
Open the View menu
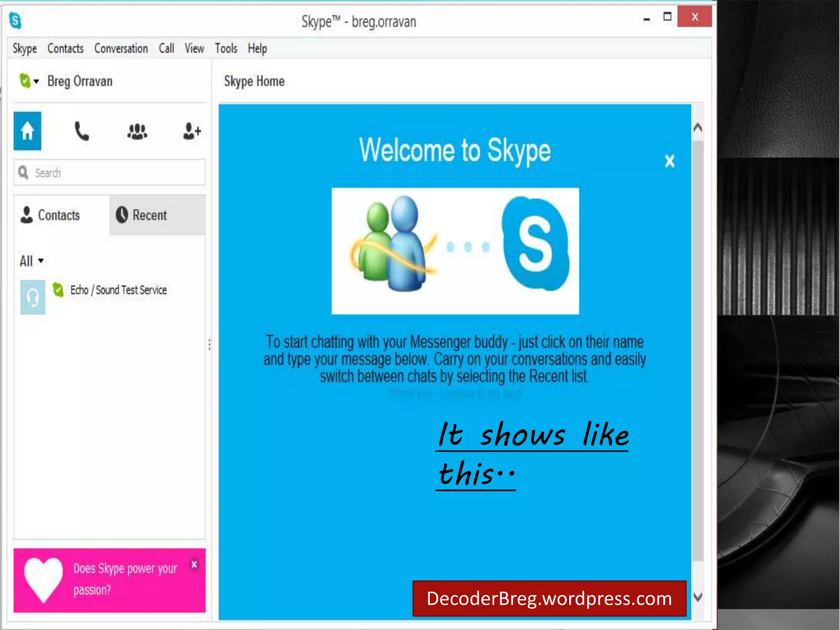[x=194, y=48]
